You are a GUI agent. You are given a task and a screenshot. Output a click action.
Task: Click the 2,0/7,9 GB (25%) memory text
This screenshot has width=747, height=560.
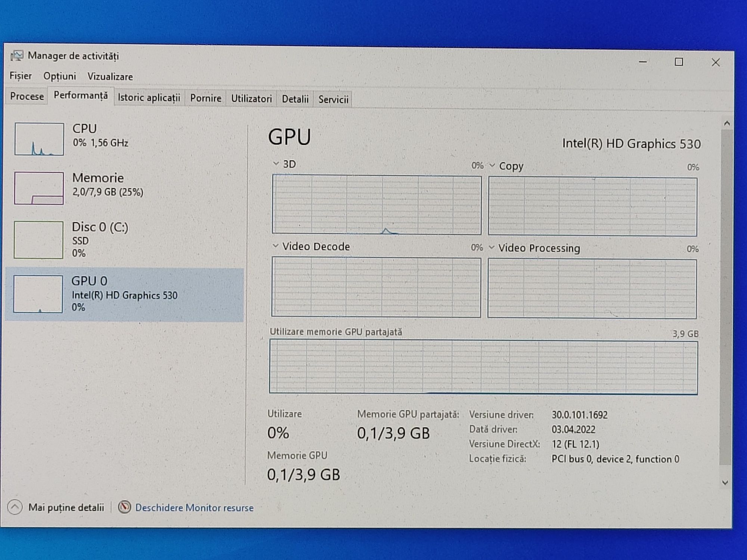[108, 192]
